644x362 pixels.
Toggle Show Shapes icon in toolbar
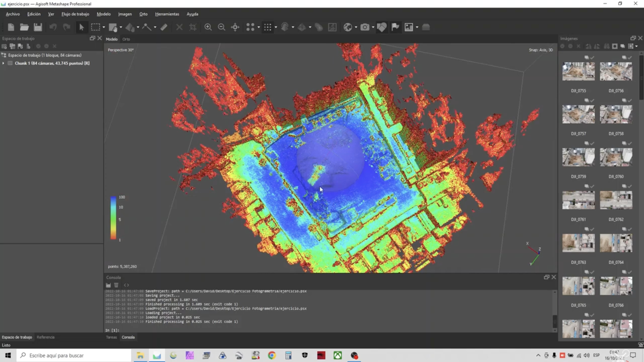point(381,27)
